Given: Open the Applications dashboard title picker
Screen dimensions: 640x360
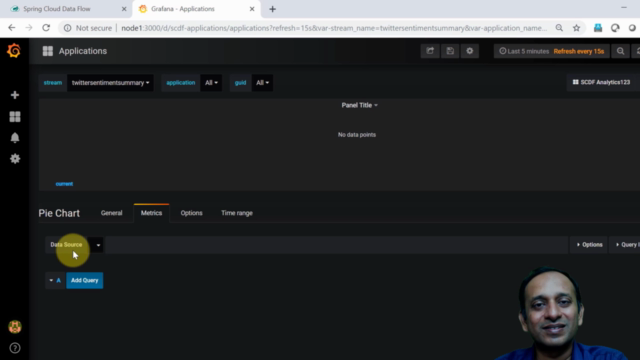Looking at the screenshot, I should [83, 51].
